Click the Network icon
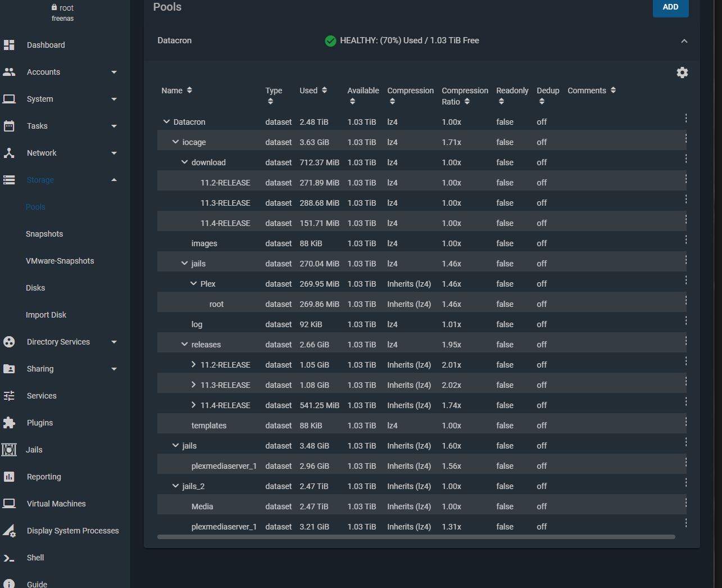 tap(9, 153)
